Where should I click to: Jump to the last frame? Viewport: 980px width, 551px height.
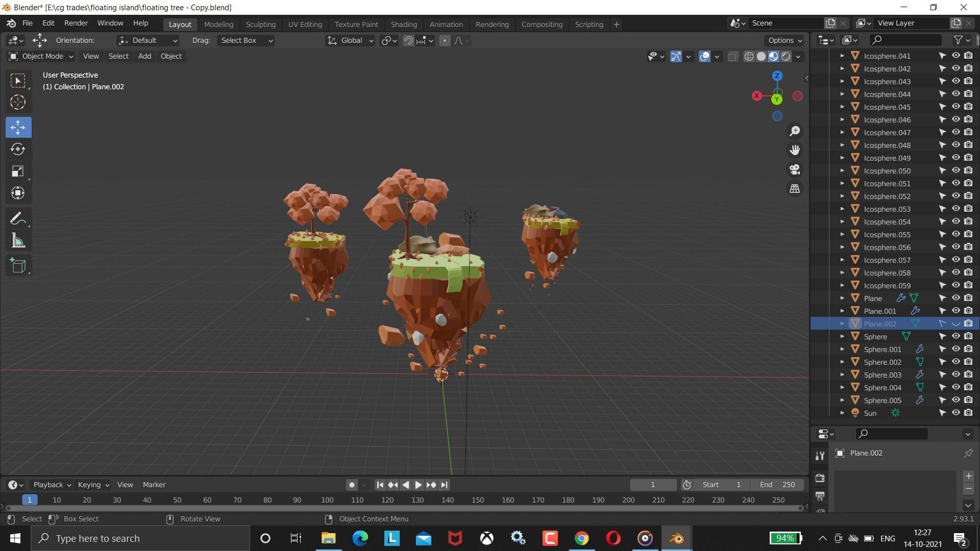[x=444, y=485]
